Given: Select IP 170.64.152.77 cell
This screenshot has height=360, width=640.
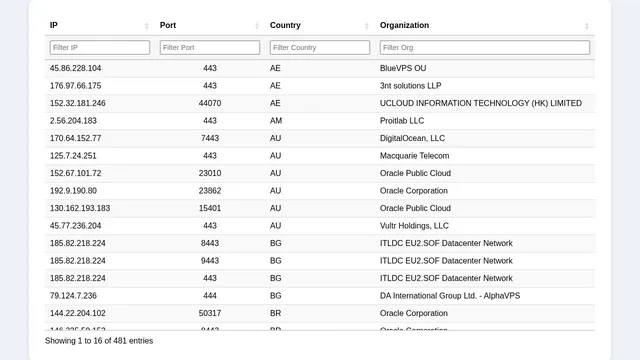Looking at the screenshot, I should (x=76, y=138).
